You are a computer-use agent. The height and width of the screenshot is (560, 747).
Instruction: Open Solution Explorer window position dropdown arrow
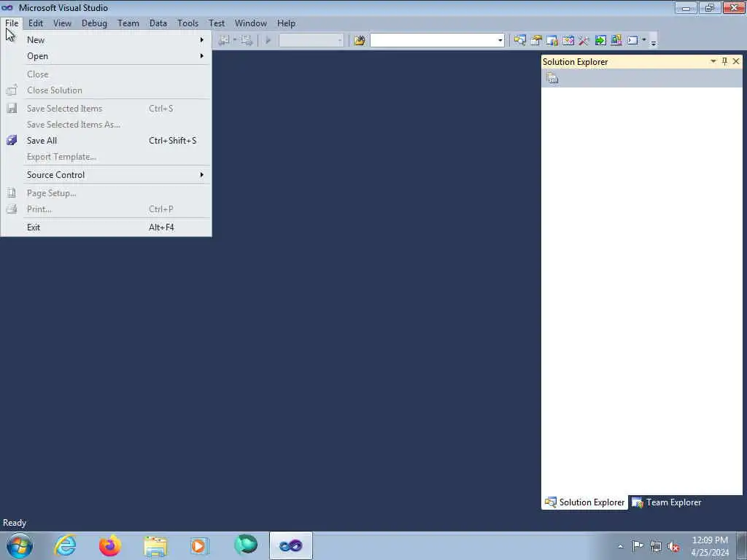click(713, 61)
